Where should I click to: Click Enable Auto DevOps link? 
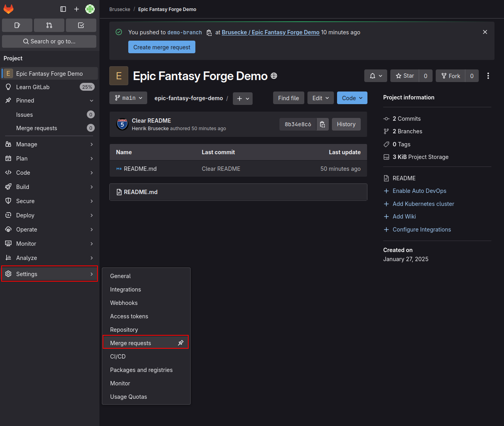[419, 191]
